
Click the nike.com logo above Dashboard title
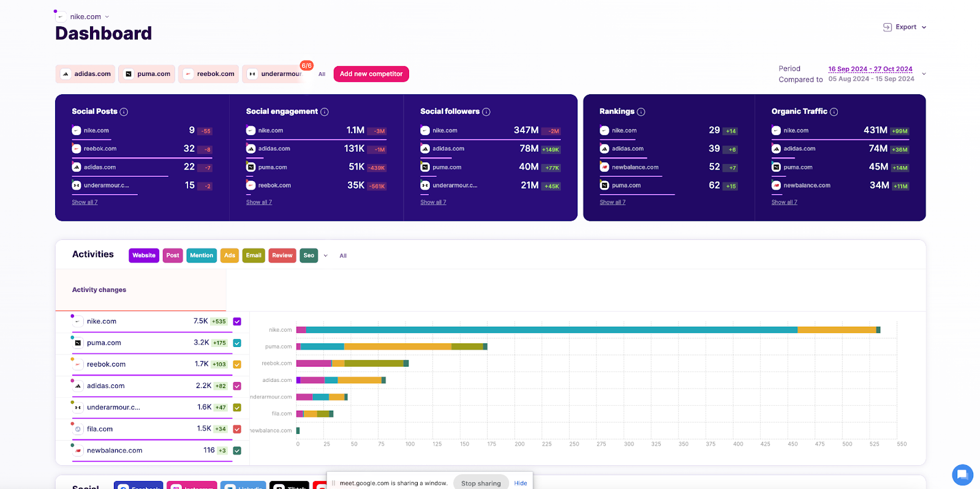61,17
